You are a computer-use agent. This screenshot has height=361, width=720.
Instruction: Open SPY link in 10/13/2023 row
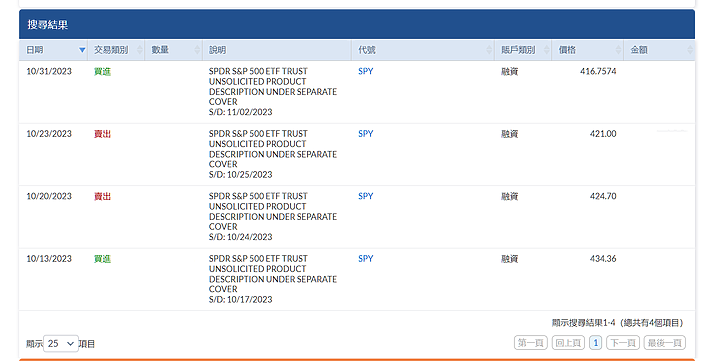tap(366, 259)
